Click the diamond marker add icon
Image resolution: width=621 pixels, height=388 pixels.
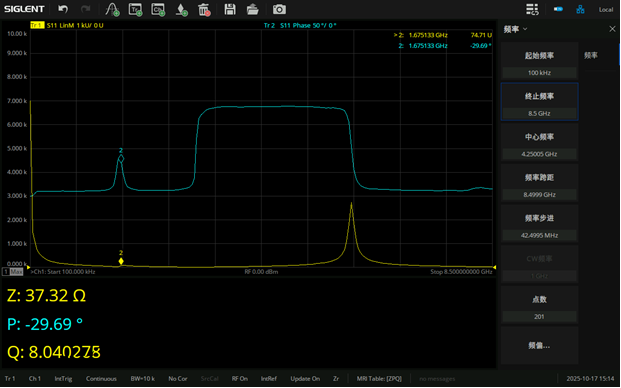pos(181,9)
